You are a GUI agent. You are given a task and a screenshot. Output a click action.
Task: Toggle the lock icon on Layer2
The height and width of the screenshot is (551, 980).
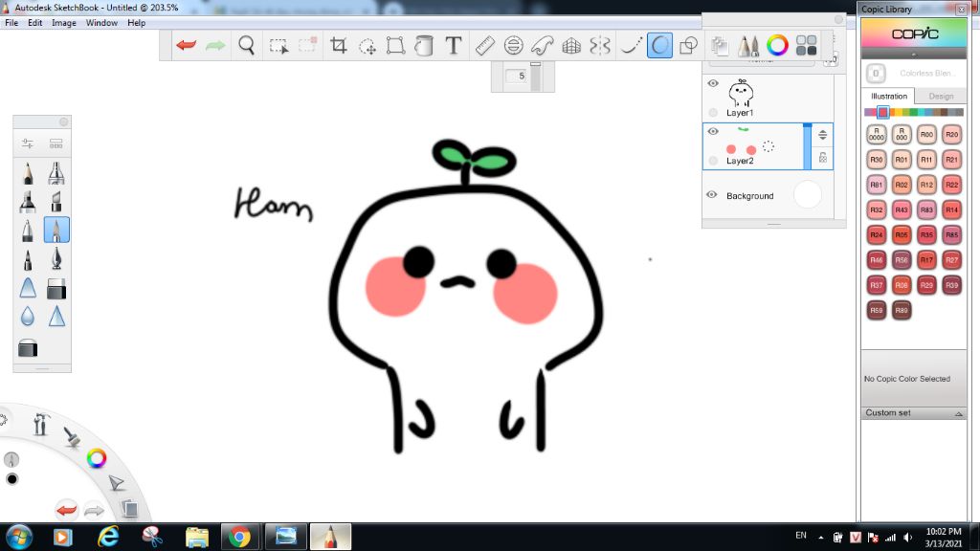[x=822, y=158]
